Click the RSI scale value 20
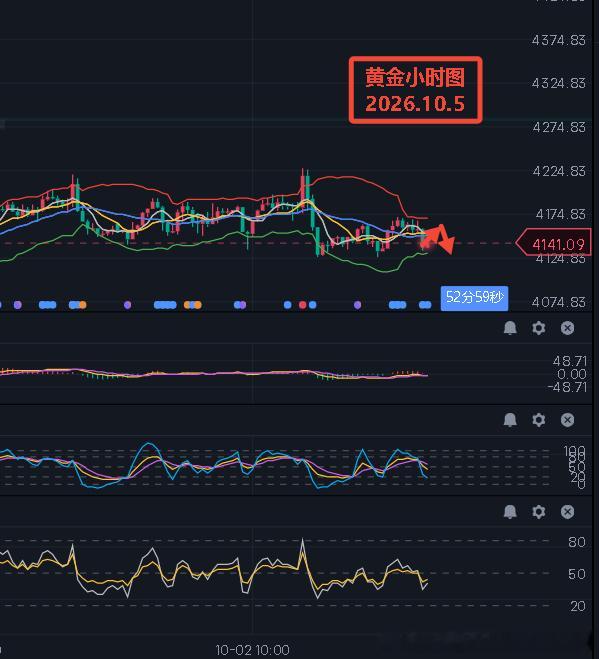 [x=578, y=606]
